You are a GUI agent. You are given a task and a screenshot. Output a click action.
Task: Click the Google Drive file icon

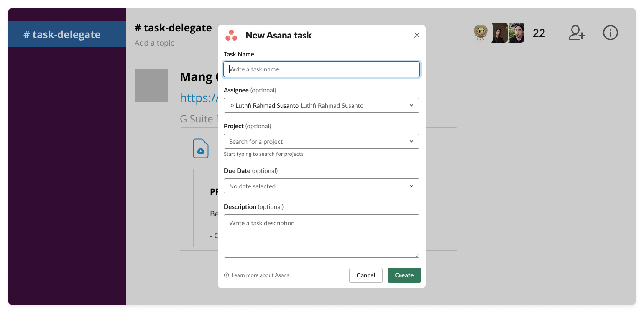pos(201,148)
